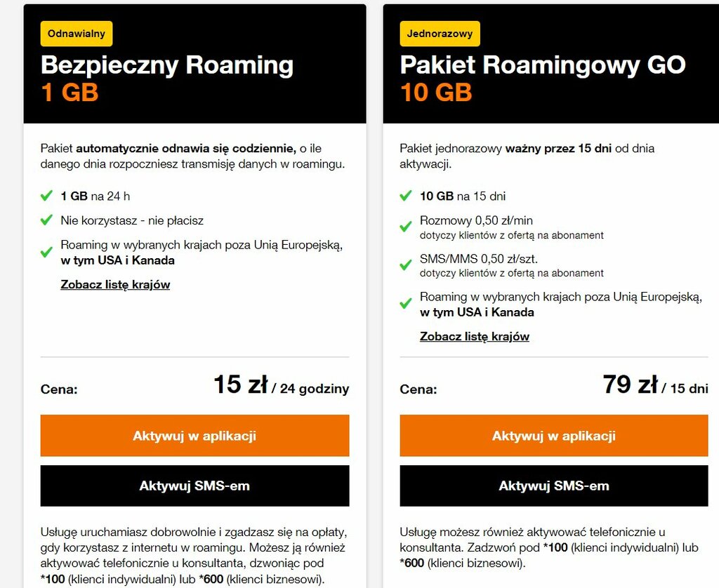Click the yellow Odnawialny badge

[x=77, y=34]
